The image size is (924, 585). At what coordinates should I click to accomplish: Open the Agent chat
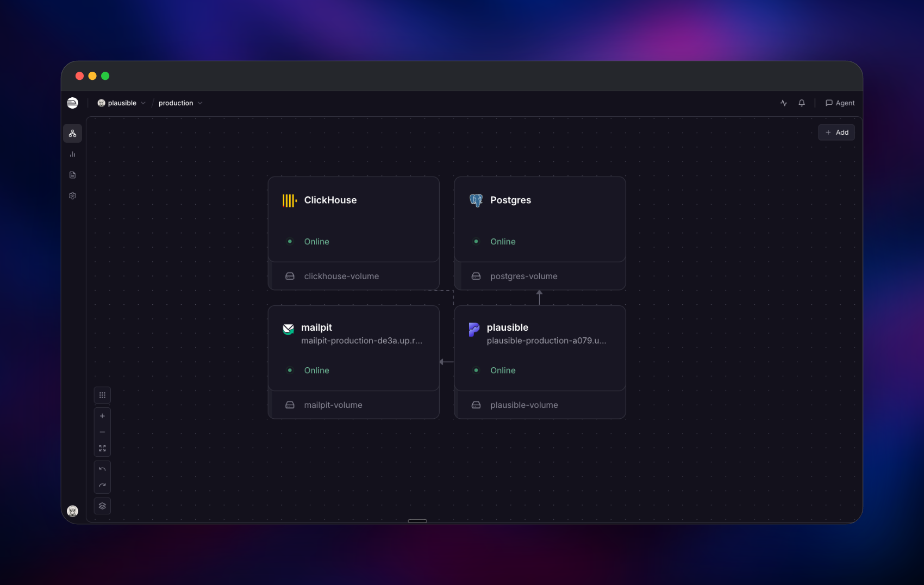pos(840,103)
